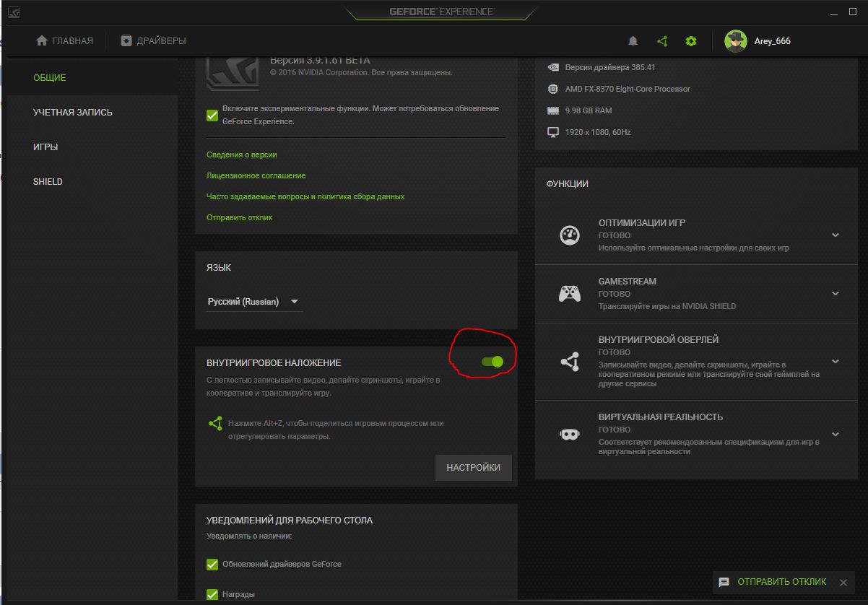Open FAQ and data collection policy link
This screenshot has height=605, width=868.
tap(305, 196)
